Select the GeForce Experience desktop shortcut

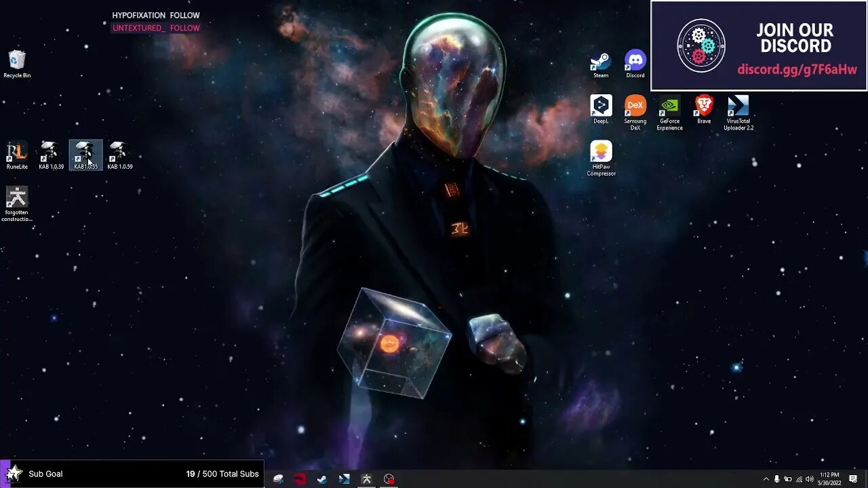tap(670, 113)
